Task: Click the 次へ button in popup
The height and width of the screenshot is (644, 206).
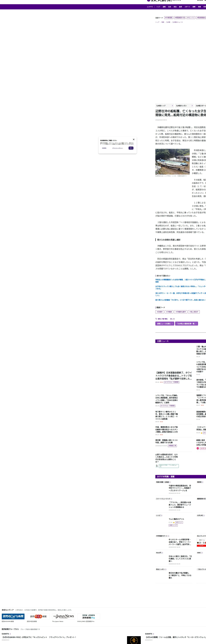Action: pos(131,148)
